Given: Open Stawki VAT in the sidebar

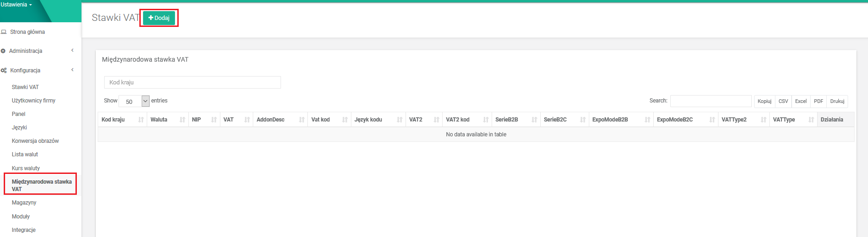Looking at the screenshot, I should (x=25, y=87).
